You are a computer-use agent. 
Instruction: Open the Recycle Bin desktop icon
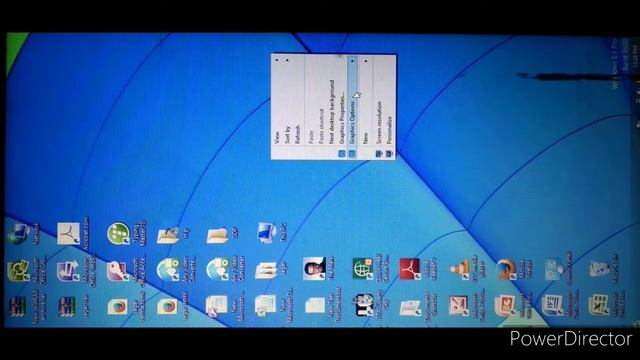(x=599, y=269)
